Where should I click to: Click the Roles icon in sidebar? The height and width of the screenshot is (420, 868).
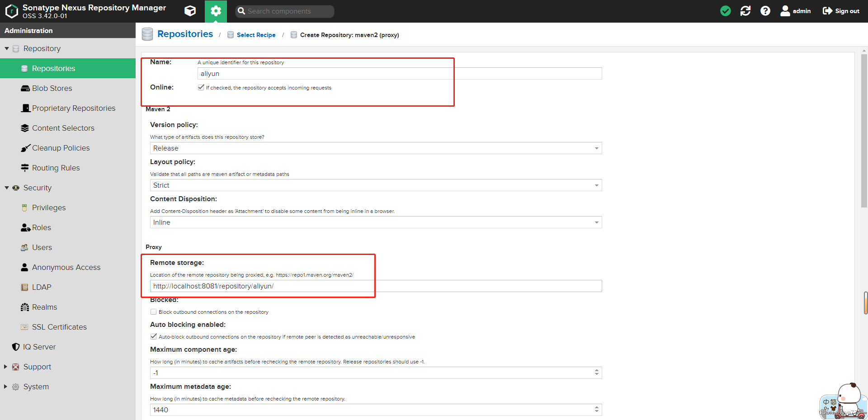(26, 227)
